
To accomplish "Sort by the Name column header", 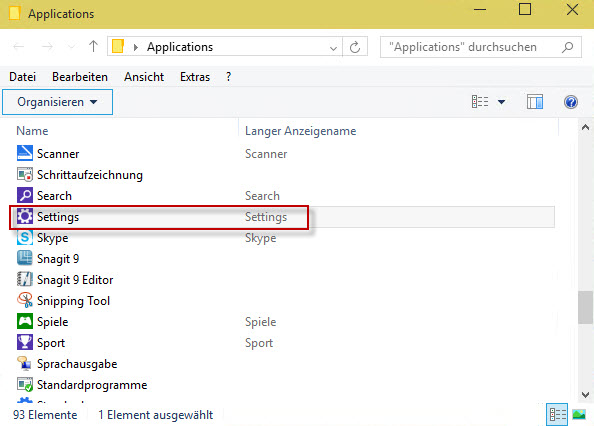I will pyautogui.click(x=32, y=131).
